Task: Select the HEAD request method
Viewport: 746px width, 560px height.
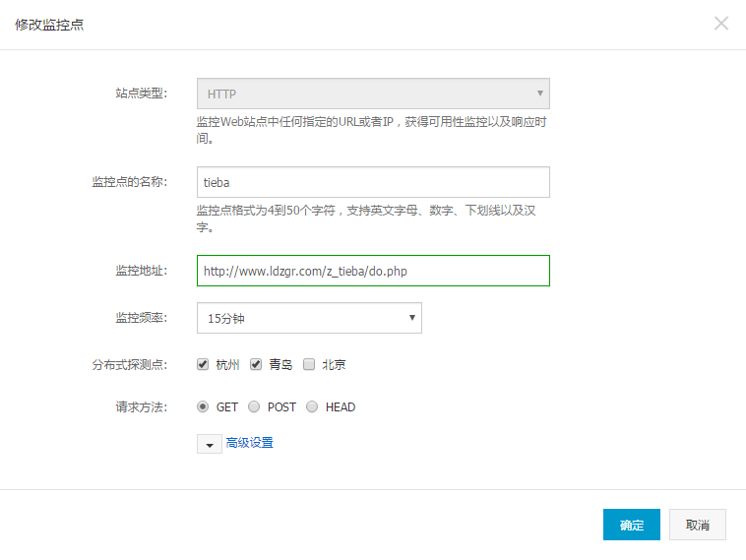Action: [x=312, y=406]
